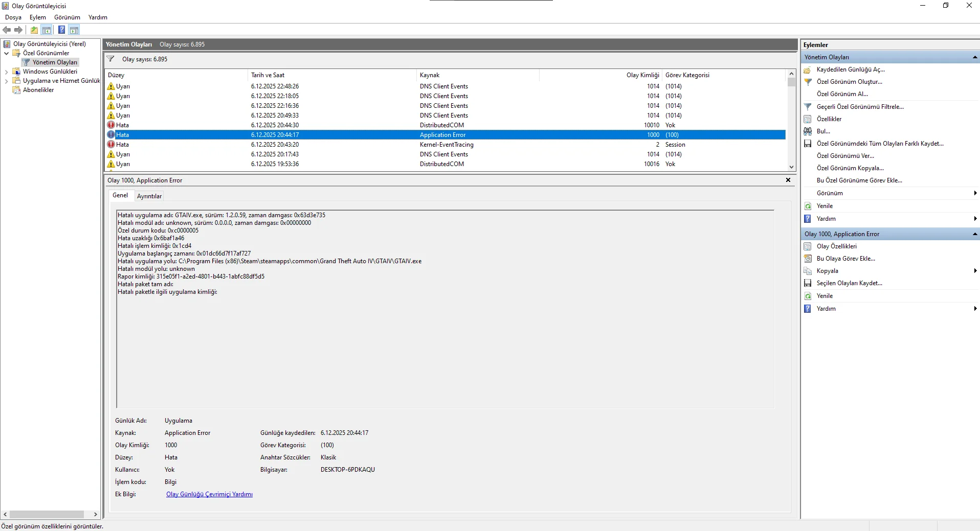Click the binoculars icon for Bul
980x531 pixels.
[808, 131]
